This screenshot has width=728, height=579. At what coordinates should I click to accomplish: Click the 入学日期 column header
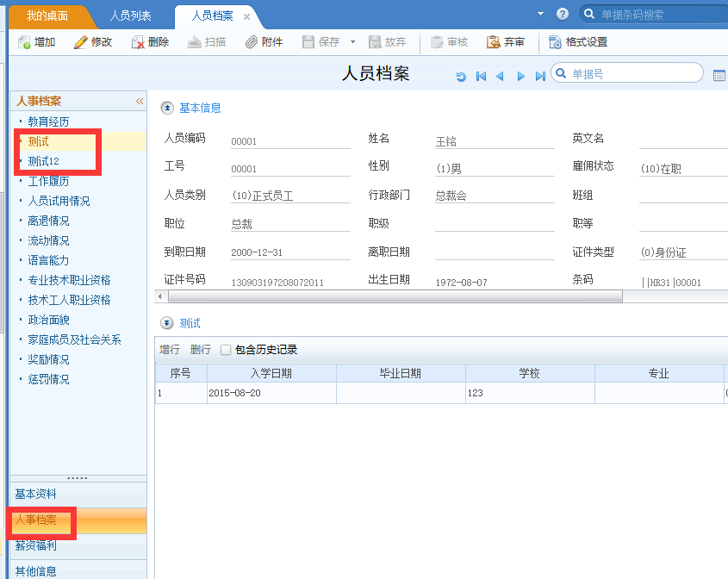pyautogui.click(x=271, y=373)
